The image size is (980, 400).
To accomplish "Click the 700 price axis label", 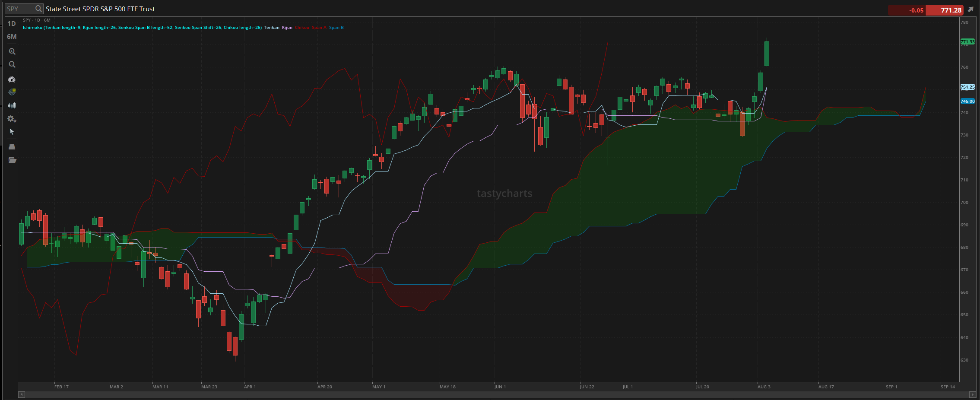I will (964, 203).
